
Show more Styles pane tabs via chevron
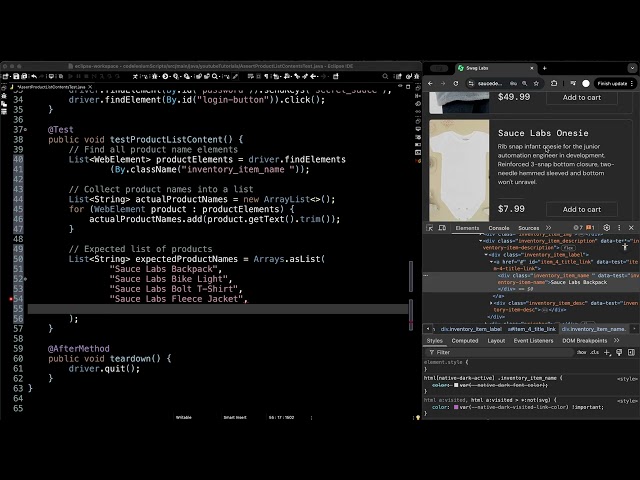click(617, 340)
